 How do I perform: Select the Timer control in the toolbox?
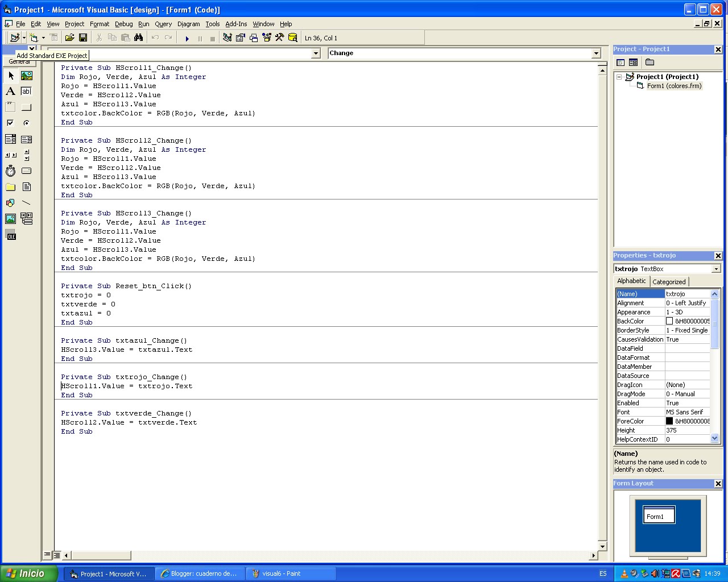10,171
